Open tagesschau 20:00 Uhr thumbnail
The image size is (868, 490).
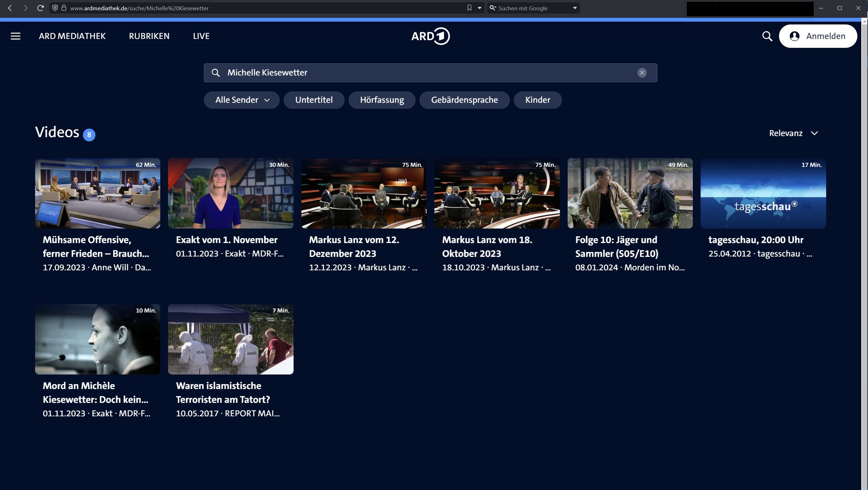(763, 193)
